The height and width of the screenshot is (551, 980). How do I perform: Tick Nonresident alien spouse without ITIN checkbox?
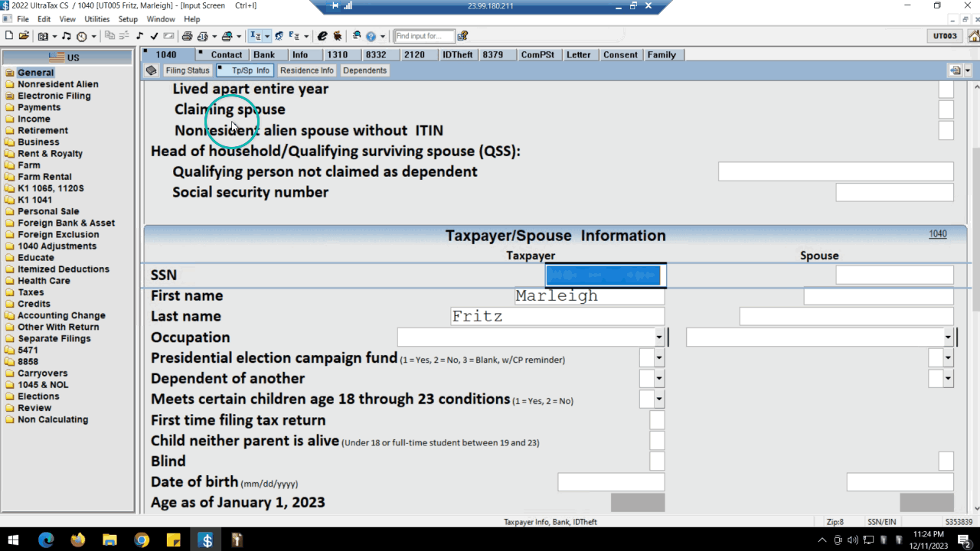click(946, 130)
